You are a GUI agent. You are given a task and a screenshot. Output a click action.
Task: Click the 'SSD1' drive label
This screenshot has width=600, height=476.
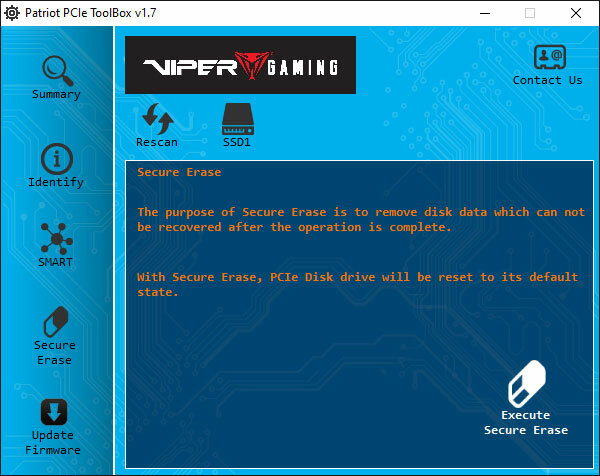[x=237, y=142]
